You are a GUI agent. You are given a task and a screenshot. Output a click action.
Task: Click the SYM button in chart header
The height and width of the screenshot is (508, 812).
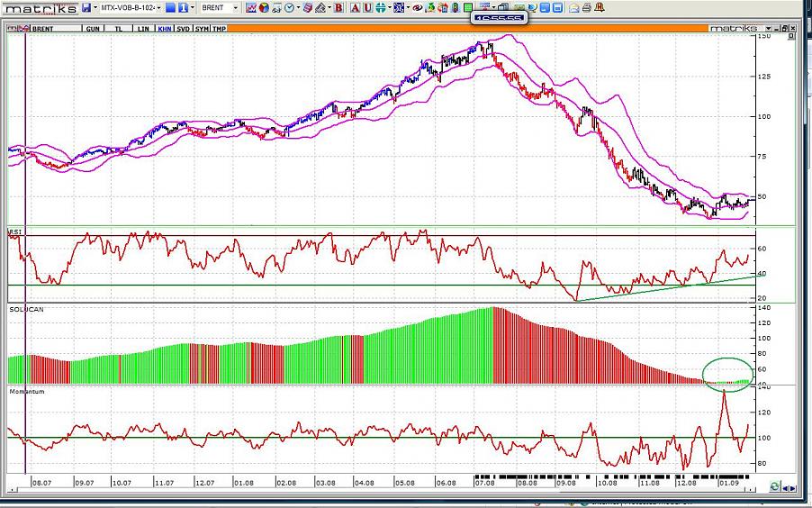tap(202, 29)
